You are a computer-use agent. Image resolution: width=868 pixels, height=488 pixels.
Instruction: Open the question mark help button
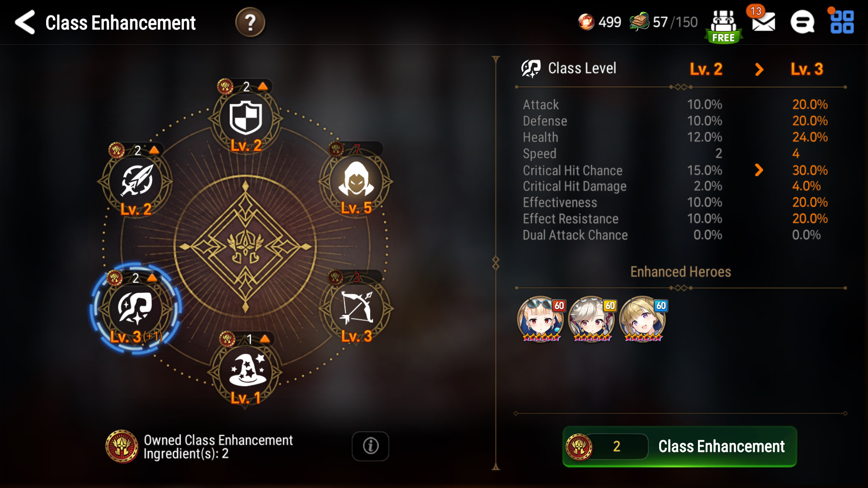coord(250,22)
